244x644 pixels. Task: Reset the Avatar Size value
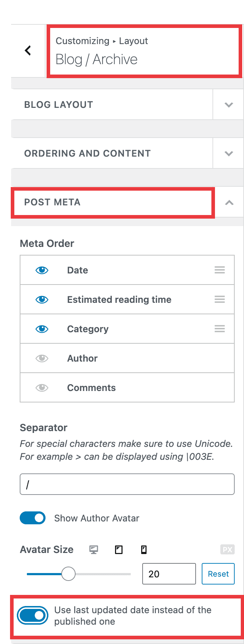(218, 574)
